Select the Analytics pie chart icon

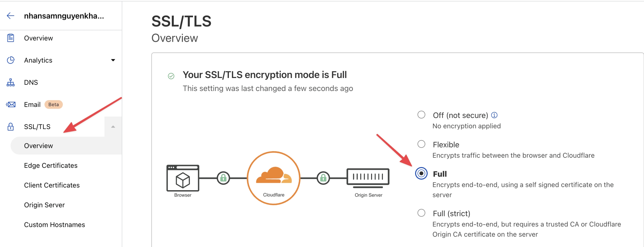tap(10, 60)
